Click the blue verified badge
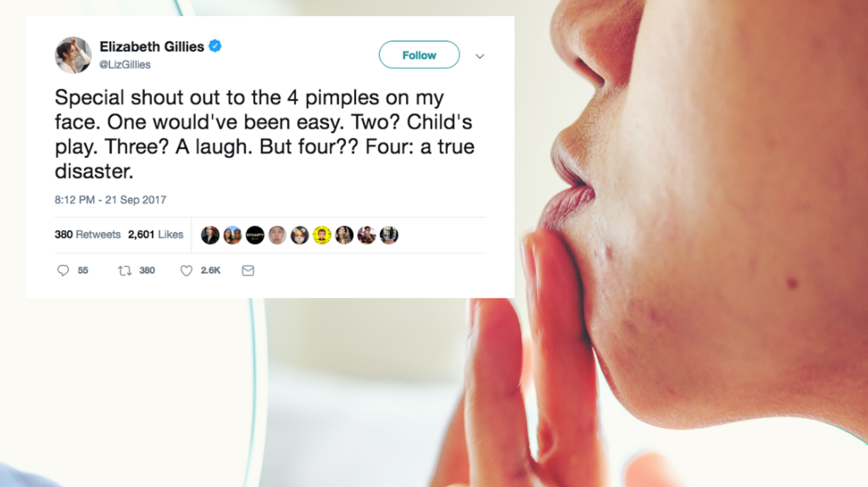The height and width of the screenshot is (487, 868). 215,46
